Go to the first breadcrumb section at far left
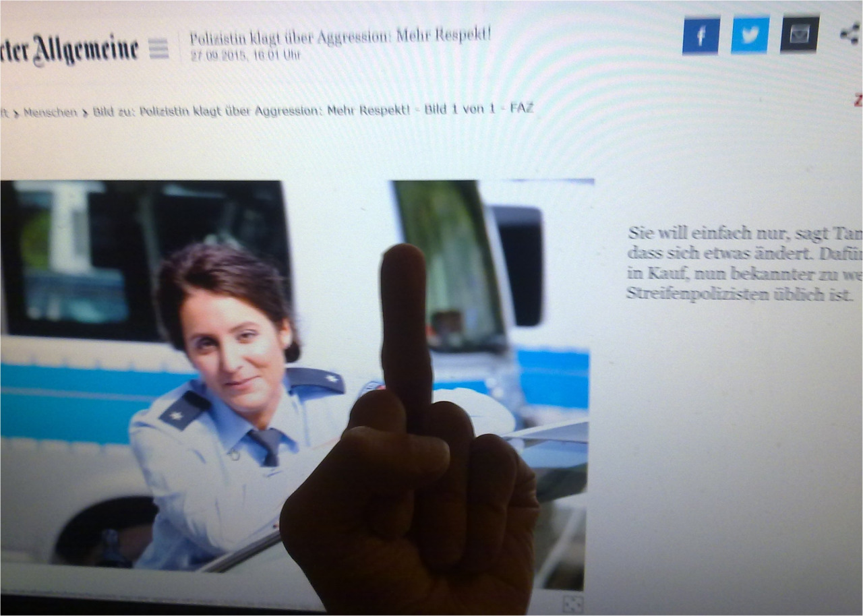Image resolution: width=863 pixels, height=616 pixels. tap(4, 113)
